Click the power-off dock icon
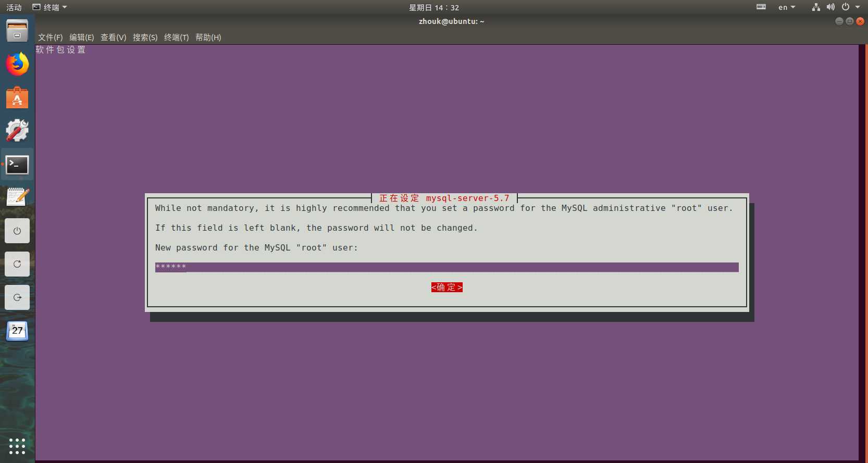The image size is (868, 463). pos(17,231)
